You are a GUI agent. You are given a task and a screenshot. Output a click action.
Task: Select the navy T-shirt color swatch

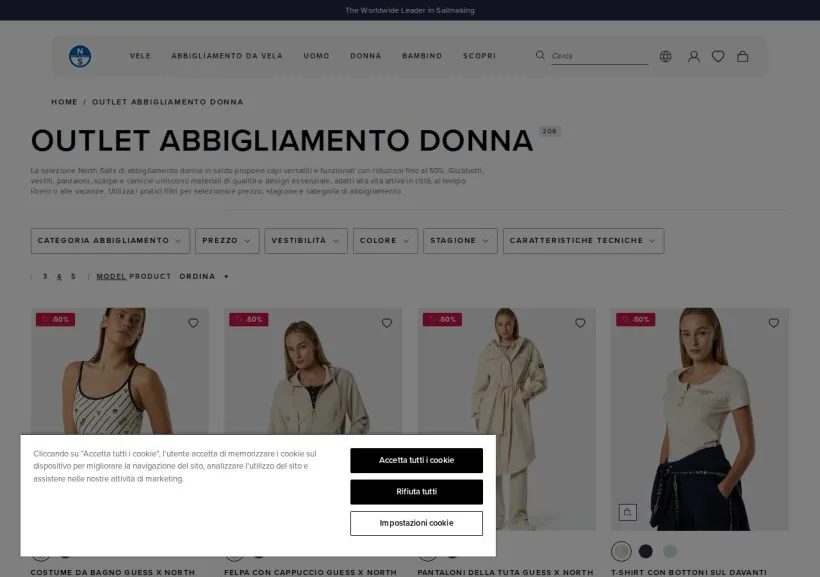tap(645, 551)
